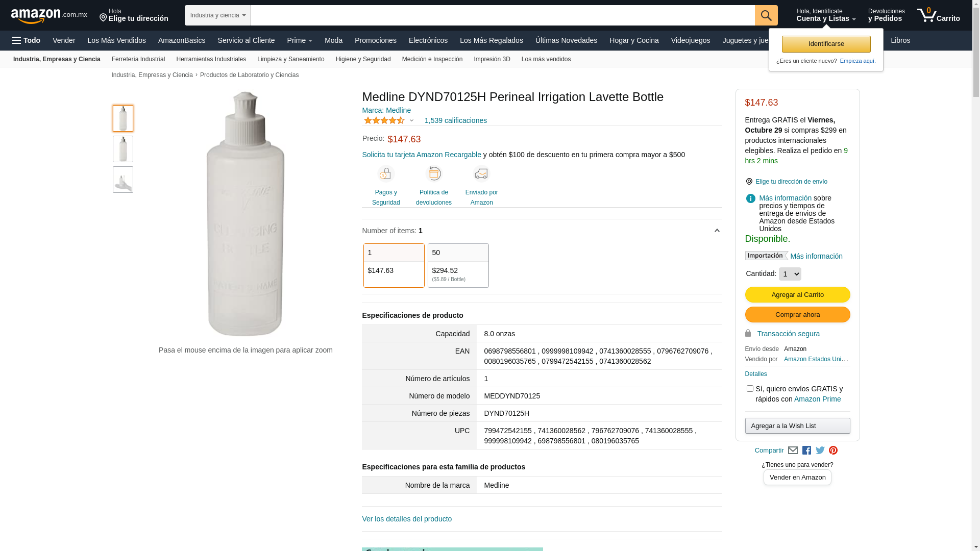Click Enviado por Amazon truck icon

coord(481,174)
